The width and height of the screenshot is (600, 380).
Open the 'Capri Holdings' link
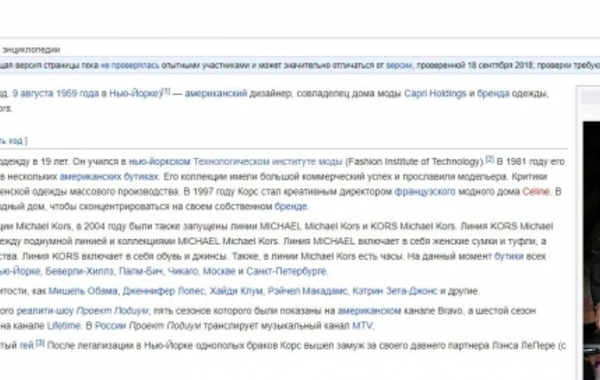(435, 93)
